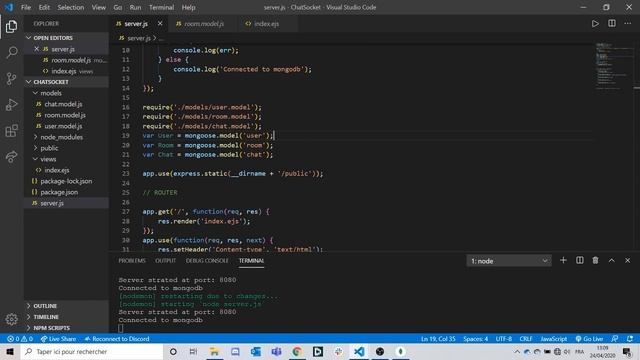Open the Selection menu
The width and height of the screenshot is (640, 360).
[x=71, y=7]
